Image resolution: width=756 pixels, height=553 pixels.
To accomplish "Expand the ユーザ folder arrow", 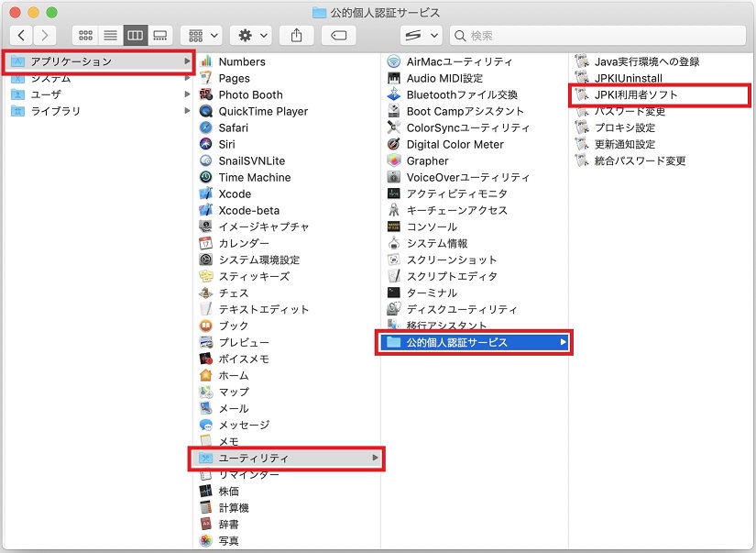I will pos(187,94).
